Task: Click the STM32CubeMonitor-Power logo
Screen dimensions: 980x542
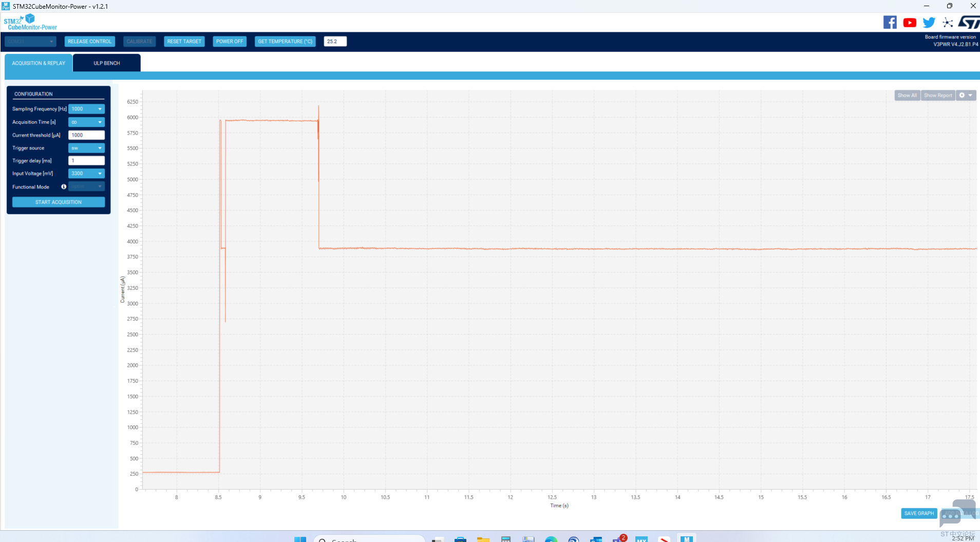Action: pyautogui.click(x=30, y=22)
